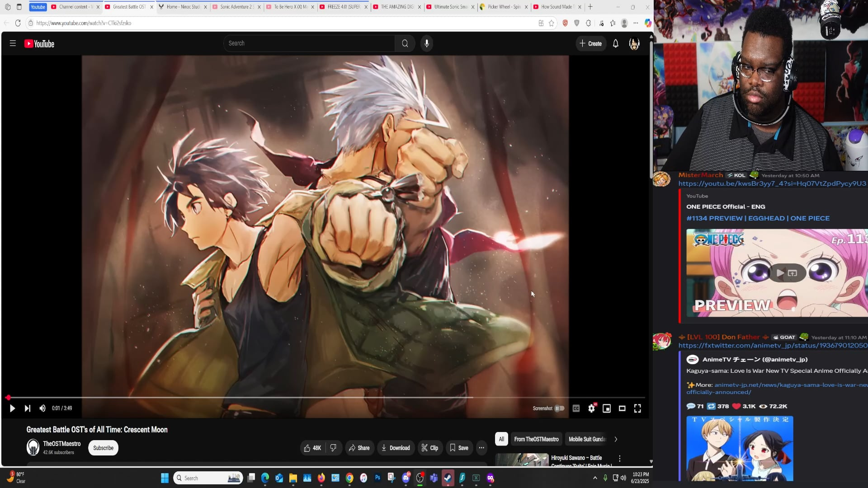The height and width of the screenshot is (488, 868).
Task: Open TheOSTMaestro channel name link
Action: 62,444
